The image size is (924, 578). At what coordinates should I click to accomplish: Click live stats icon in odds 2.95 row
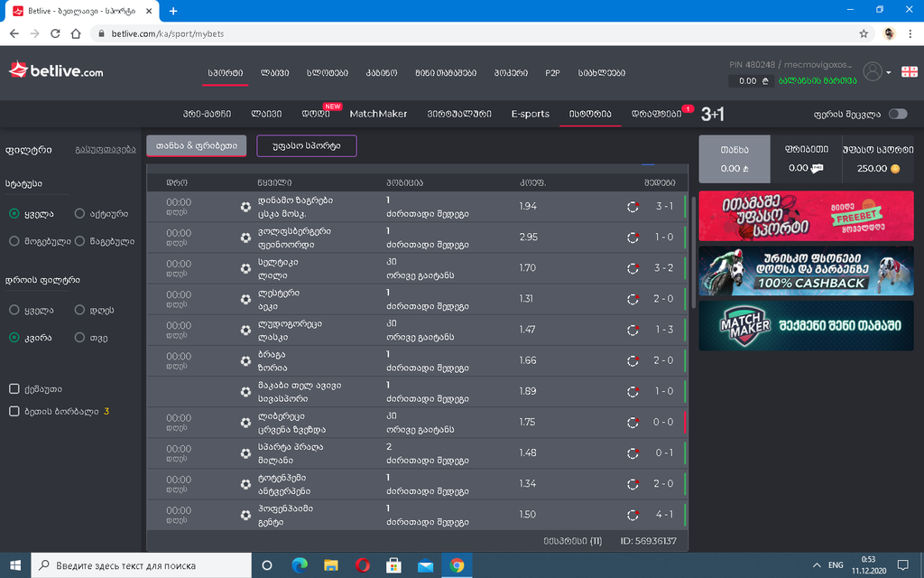coord(633,238)
